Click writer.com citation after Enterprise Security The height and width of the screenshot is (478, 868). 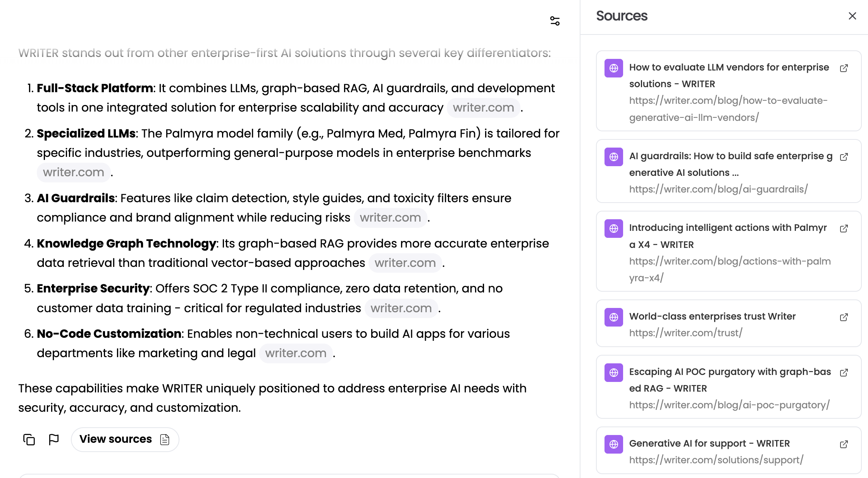point(401,308)
